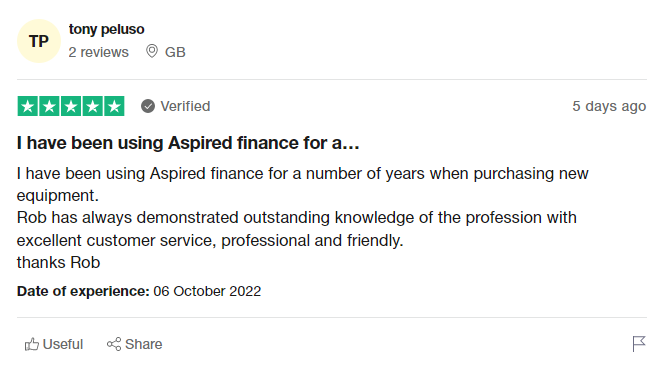The height and width of the screenshot is (372, 667).
Task: Click the Share network icon
Action: coord(114,344)
